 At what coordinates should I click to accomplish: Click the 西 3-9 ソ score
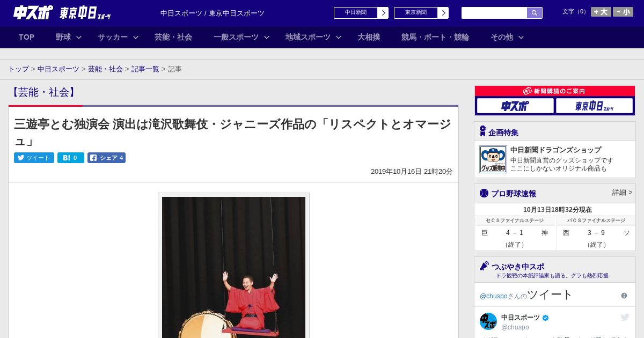(x=596, y=233)
